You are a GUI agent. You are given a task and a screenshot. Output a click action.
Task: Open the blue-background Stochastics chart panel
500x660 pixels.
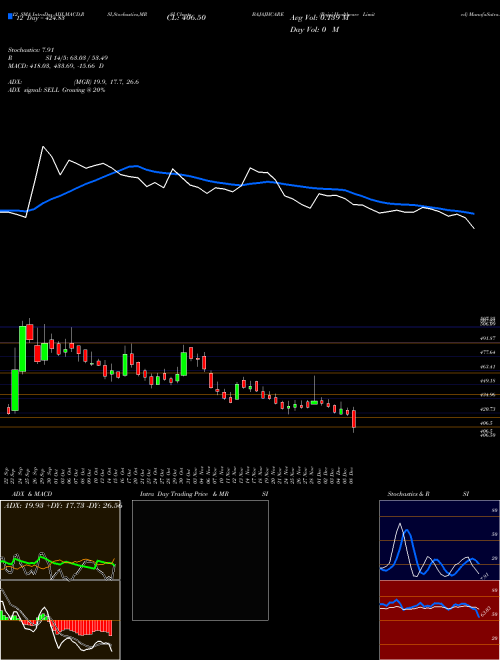coord(439,540)
